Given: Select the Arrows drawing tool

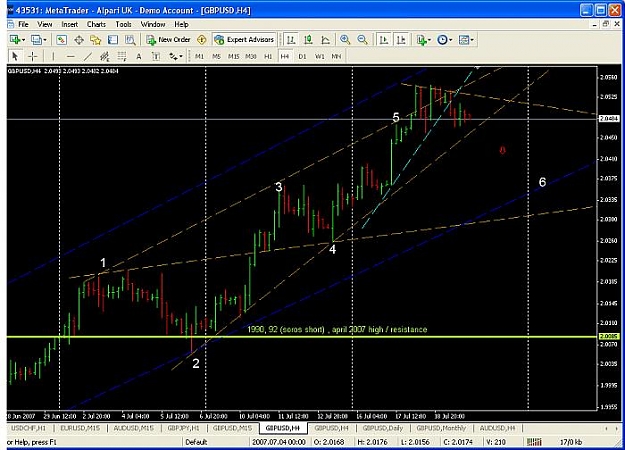Looking at the screenshot, I should [x=173, y=56].
